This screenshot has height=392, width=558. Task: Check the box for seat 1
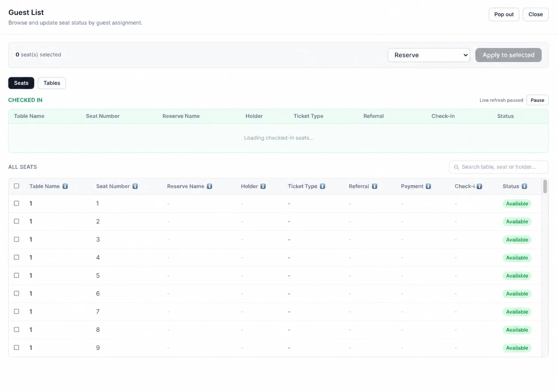(16, 203)
